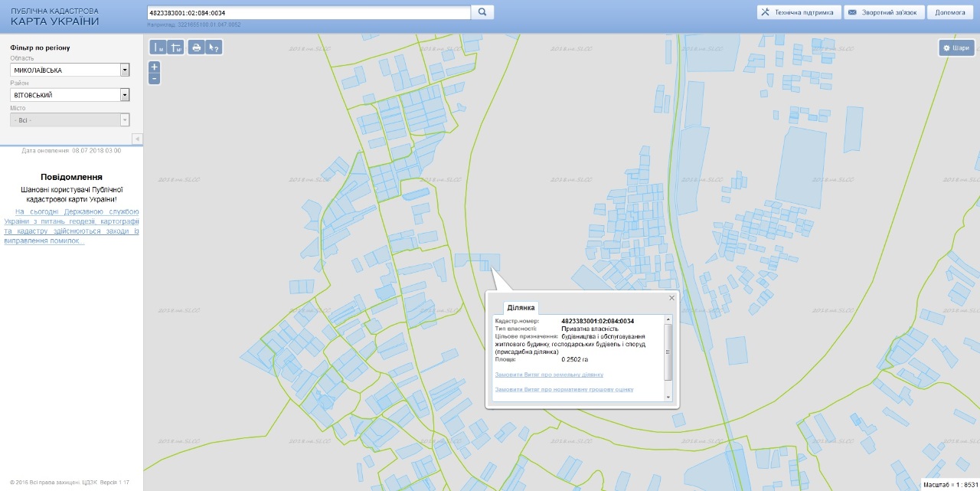This screenshot has width=980, height=491.
Task: Click the popup's scrollbar down arrow
Action: [x=668, y=398]
